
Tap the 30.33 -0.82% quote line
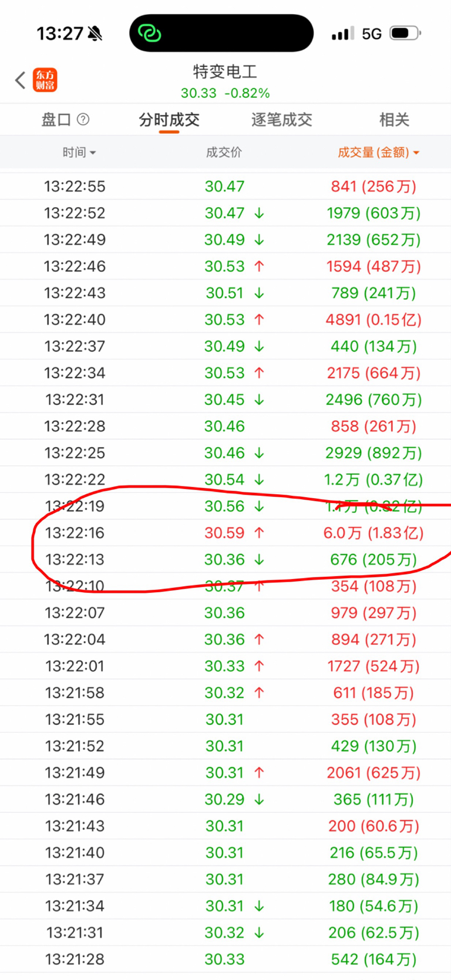225,93
